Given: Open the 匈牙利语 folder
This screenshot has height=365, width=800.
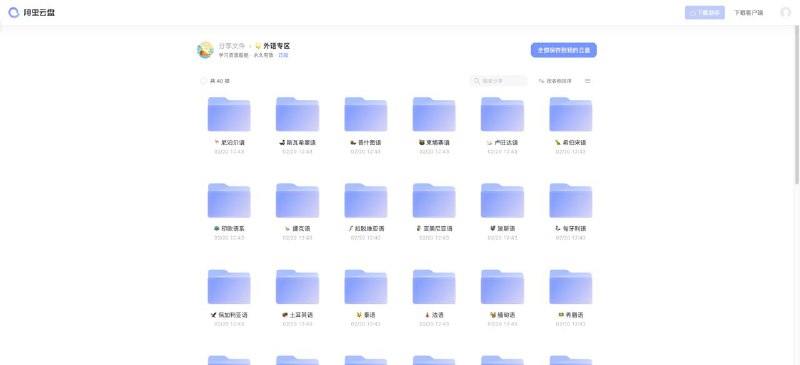Looking at the screenshot, I should pos(570,201).
